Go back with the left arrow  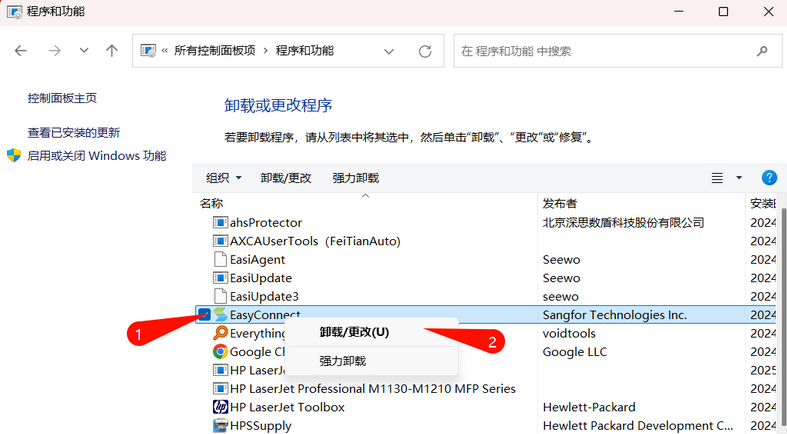[21, 51]
